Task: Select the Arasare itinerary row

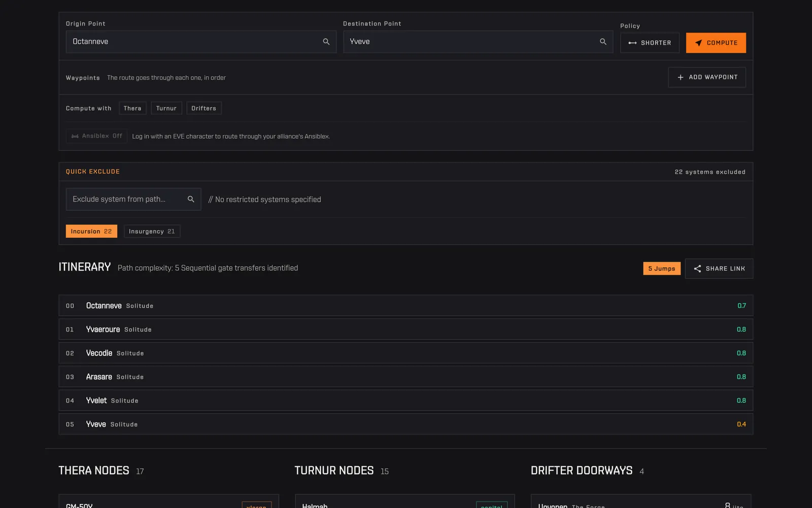Action: point(406,377)
